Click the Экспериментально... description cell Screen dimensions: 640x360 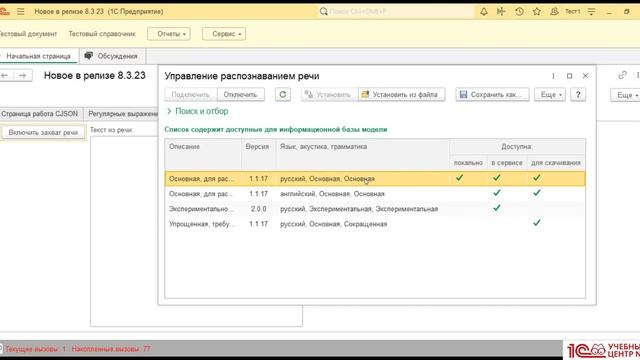coord(203,209)
